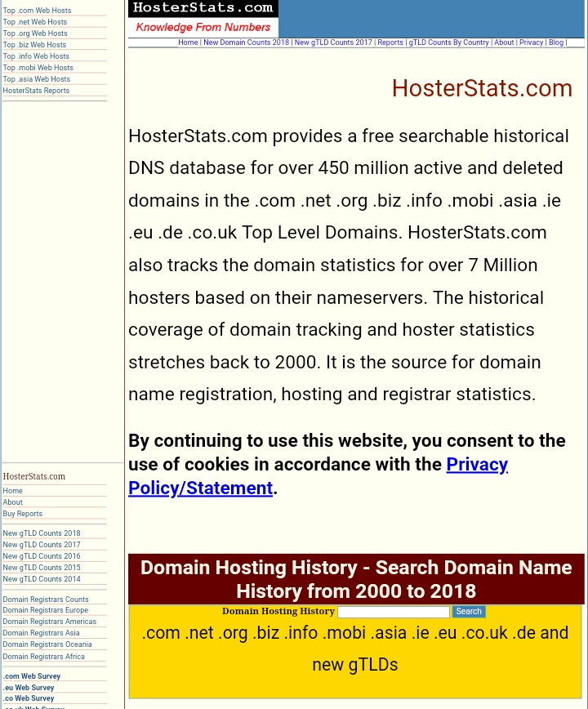Open Top .info Web Hosts link

pos(36,56)
